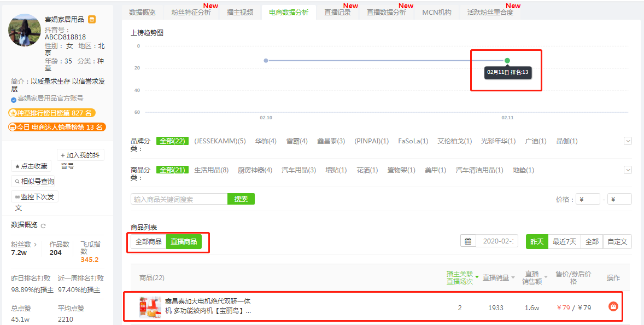This screenshot has width=644, height=325.
Task: Click 监控下次发文 button
Action: click(x=34, y=197)
